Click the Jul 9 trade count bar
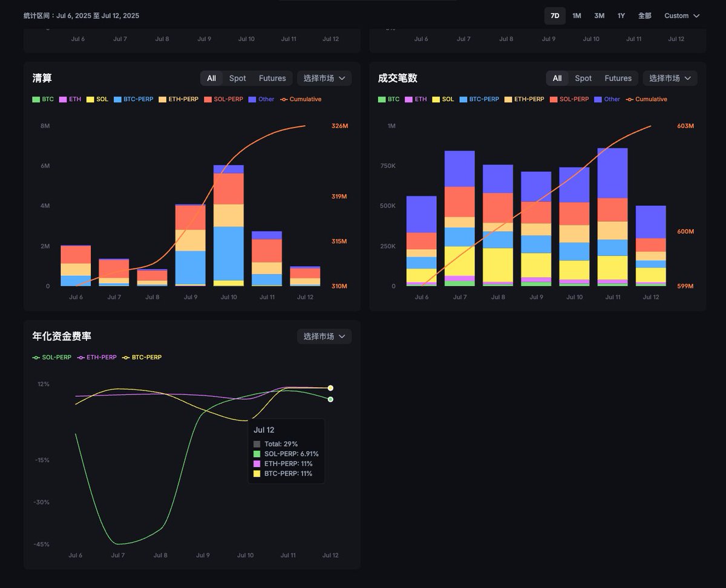Viewport: 726px width, 588px height. (x=536, y=229)
